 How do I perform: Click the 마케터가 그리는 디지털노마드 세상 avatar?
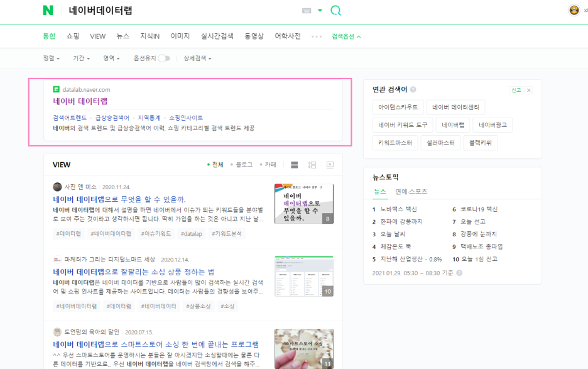pos(57,260)
